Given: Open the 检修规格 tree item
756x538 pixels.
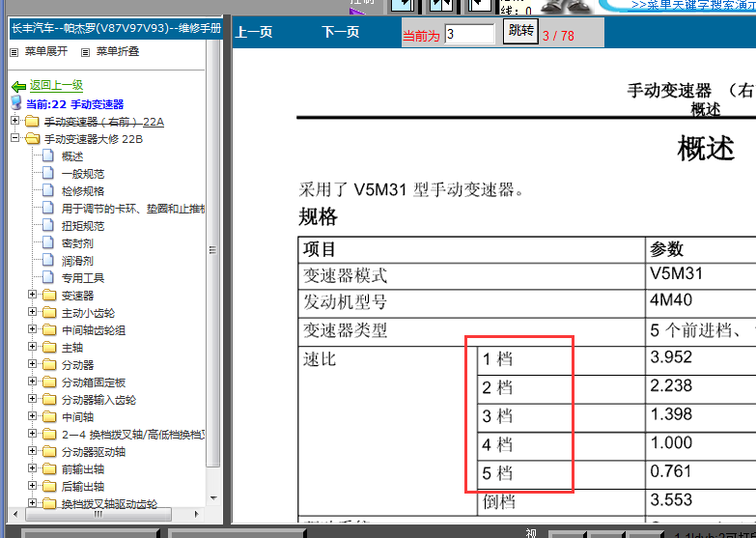Looking at the screenshot, I should (83, 191).
